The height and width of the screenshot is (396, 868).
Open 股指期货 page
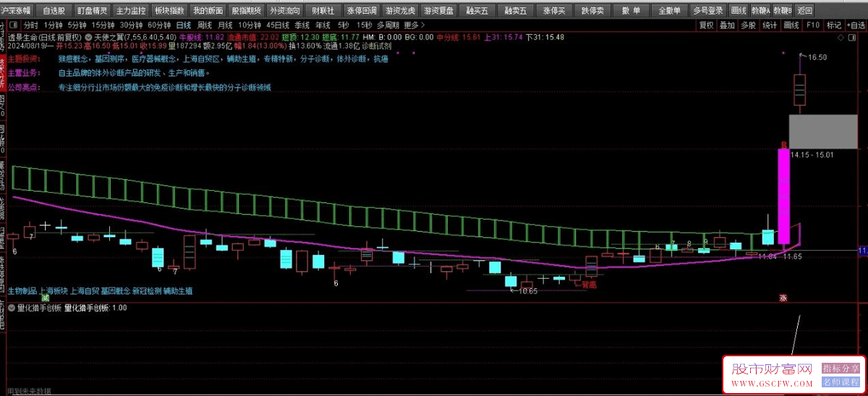coord(247,11)
